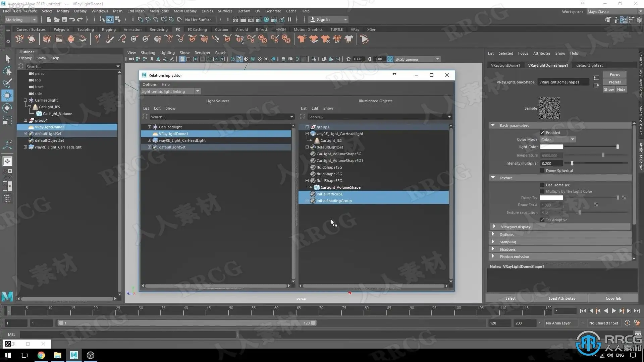Click the Load Attributes button
Viewport: 644px width, 362px height.
coord(561,298)
